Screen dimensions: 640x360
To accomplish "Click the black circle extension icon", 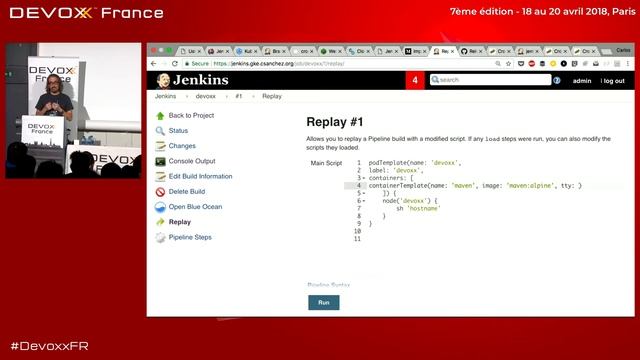I will coord(564,64).
